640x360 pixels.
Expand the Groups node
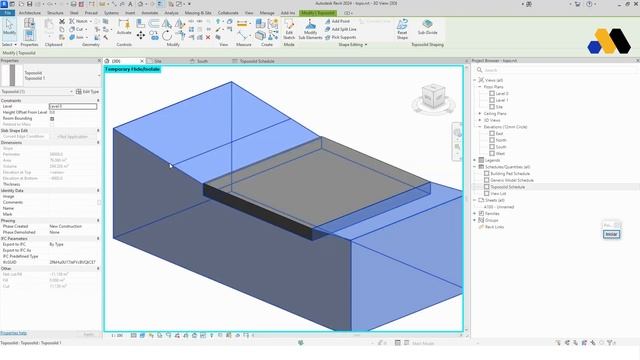click(475, 220)
